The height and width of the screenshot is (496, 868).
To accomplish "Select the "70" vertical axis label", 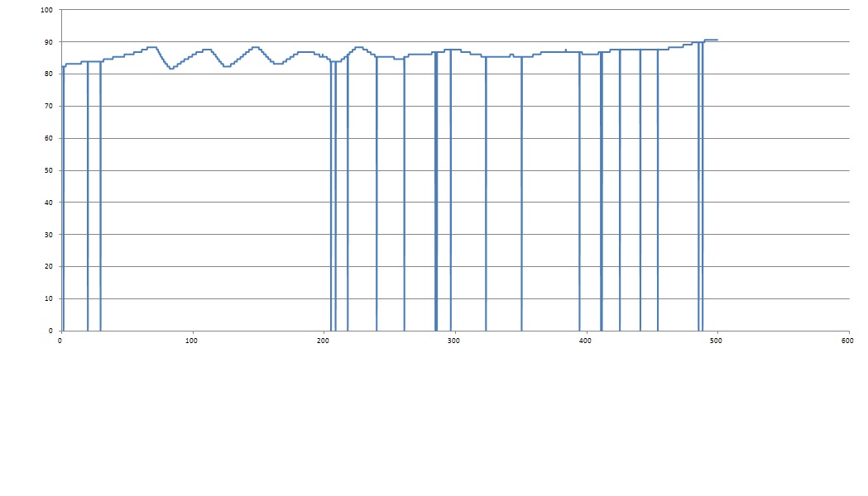I will pos(47,107).
